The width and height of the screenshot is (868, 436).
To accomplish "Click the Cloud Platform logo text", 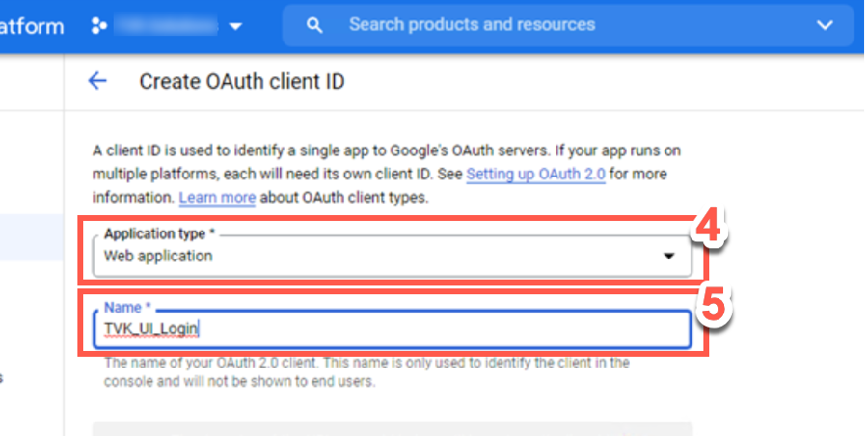I will click(x=32, y=25).
